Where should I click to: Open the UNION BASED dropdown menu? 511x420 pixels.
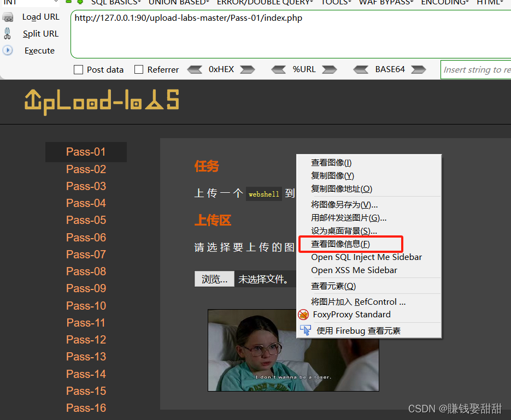point(179,3)
